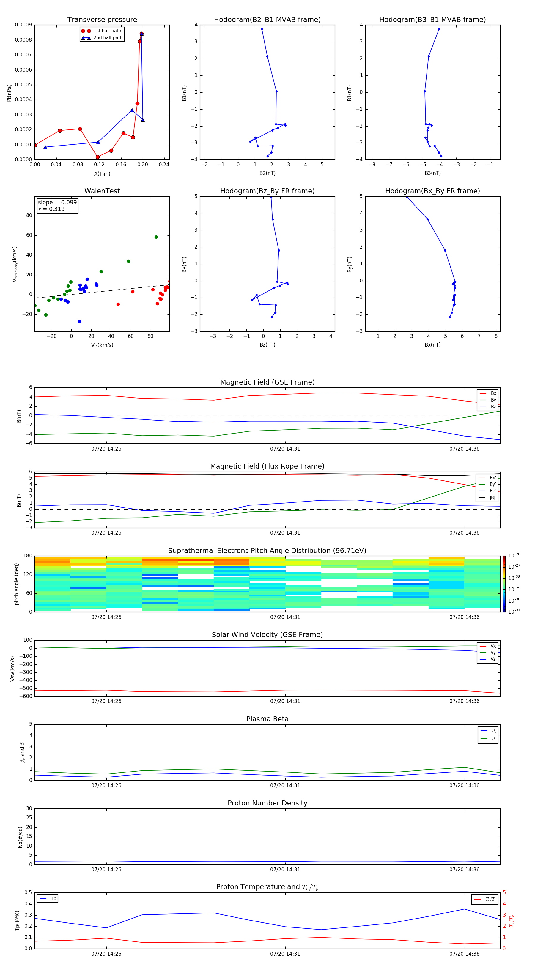Click the 'Magnetic Field (Flux Rope Frame)' title
This screenshot has height=980, width=535.
[x=267, y=467]
